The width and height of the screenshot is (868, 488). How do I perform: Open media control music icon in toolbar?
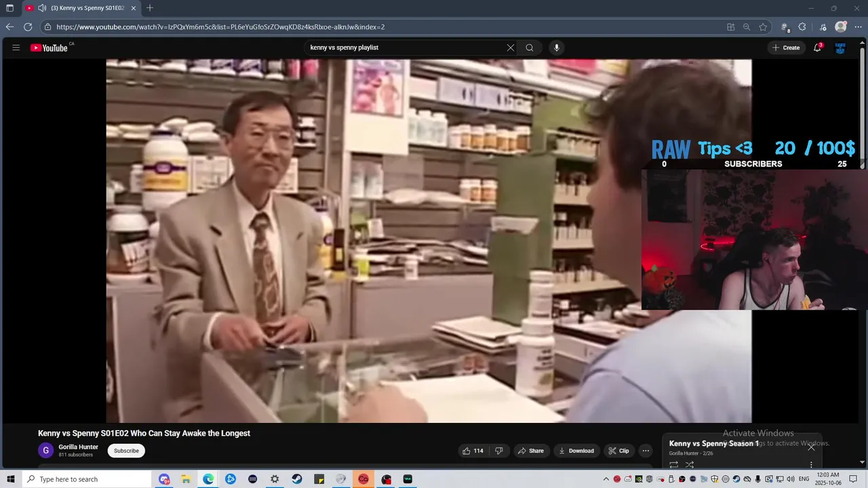pos(823,27)
